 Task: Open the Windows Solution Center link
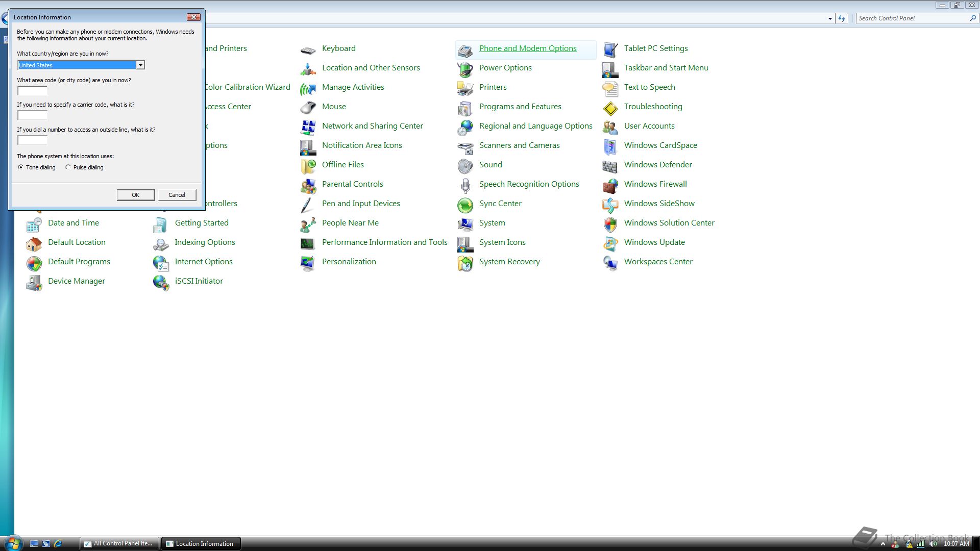[669, 222]
